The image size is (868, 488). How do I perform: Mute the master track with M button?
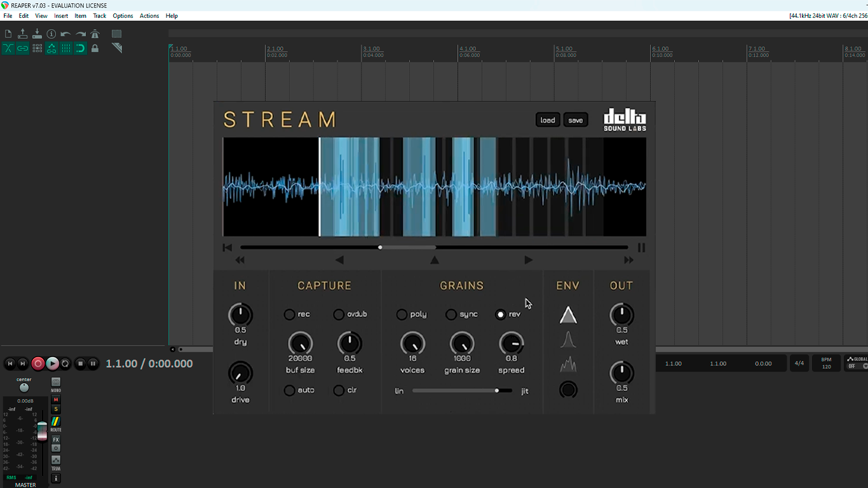pyautogui.click(x=56, y=400)
